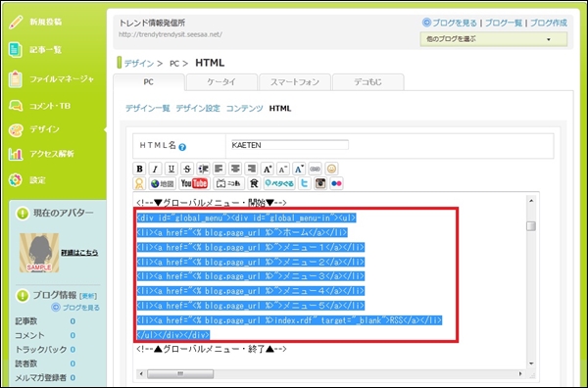This screenshot has height=388, width=588.
Task: Open HTML名 help question icon
Action: click(x=182, y=147)
